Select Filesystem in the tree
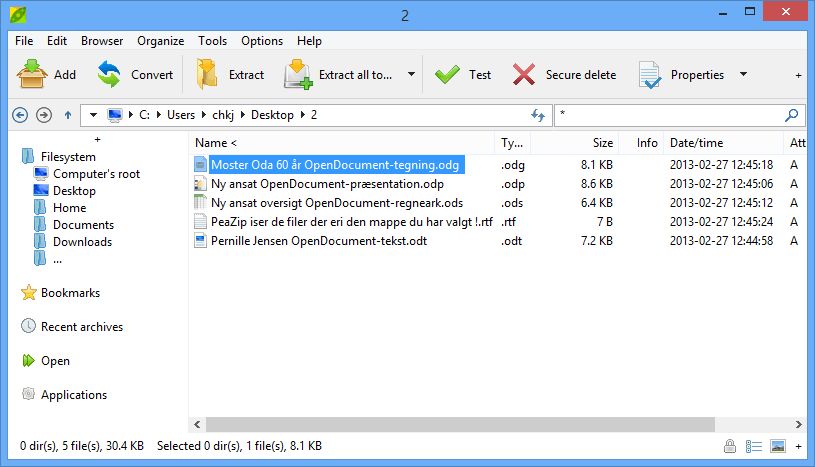The width and height of the screenshot is (815, 467). [68, 157]
